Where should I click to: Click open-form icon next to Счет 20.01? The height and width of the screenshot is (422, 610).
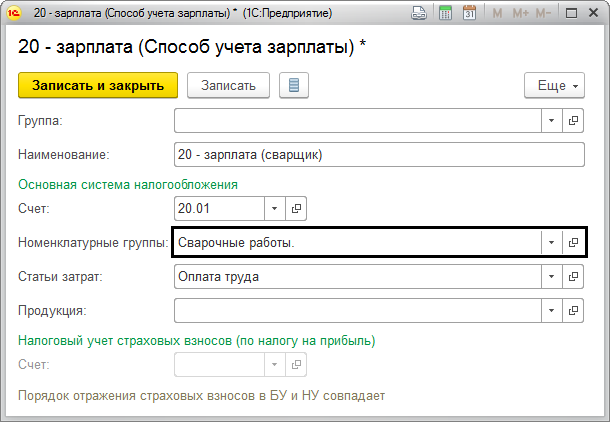(295, 208)
